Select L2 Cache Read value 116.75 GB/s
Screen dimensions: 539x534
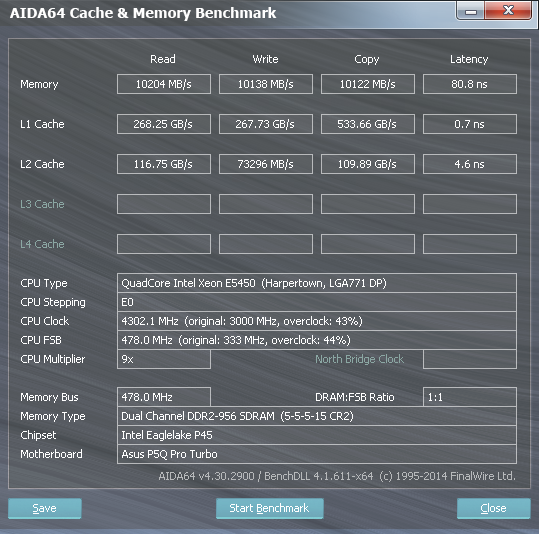click(164, 164)
